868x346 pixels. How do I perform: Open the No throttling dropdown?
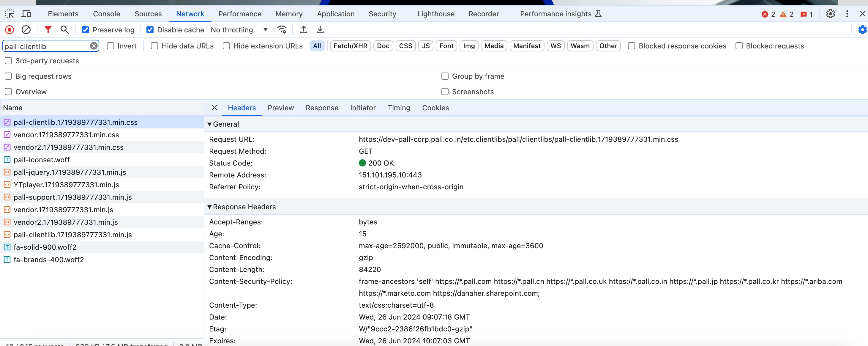[x=239, y=30]
